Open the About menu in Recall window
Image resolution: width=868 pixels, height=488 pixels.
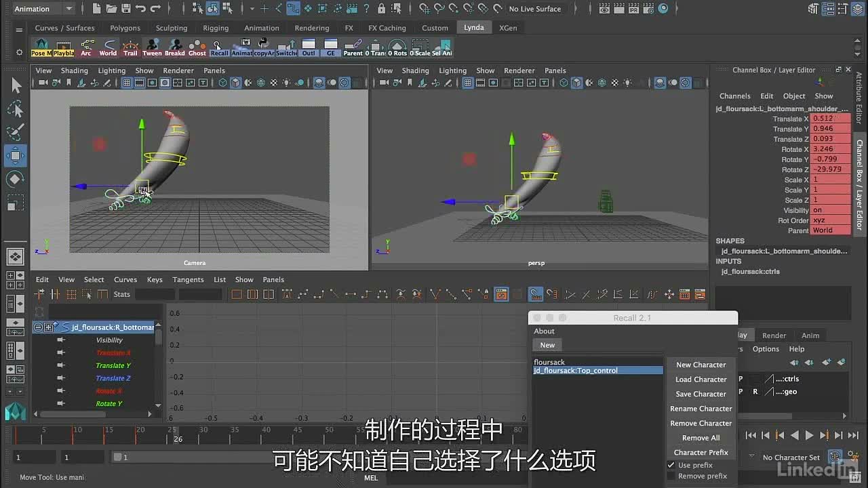tap(544, 331)
